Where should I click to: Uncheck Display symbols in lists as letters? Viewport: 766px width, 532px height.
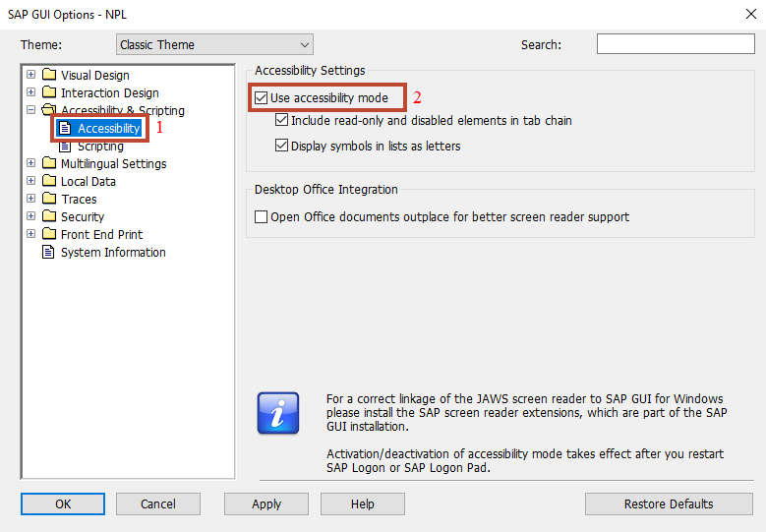281,146
